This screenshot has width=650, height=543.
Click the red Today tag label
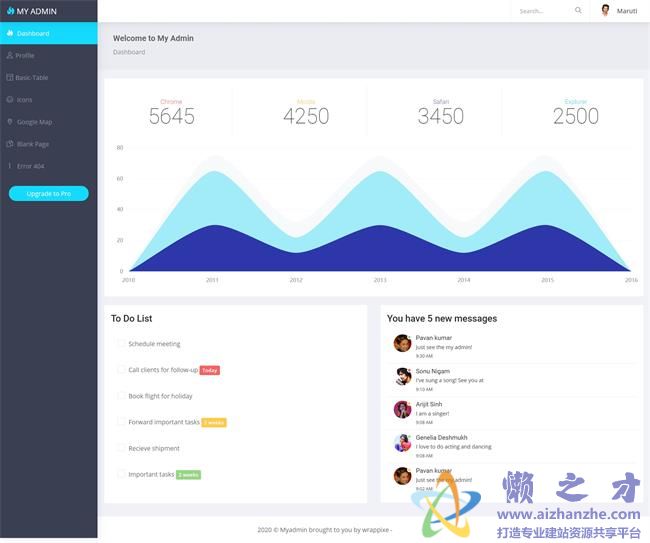[x=209, y=370]
